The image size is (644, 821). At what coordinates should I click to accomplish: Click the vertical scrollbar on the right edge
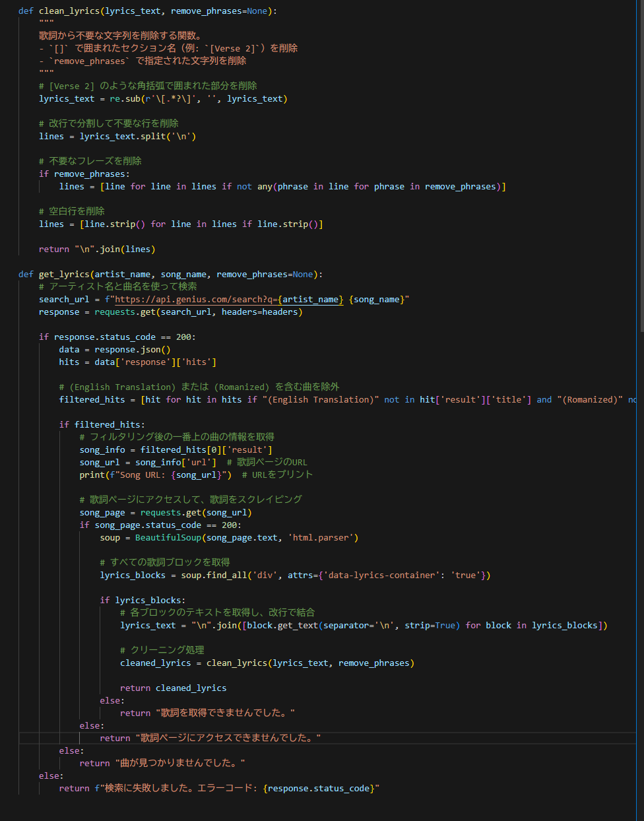click(x=640, y=165)
